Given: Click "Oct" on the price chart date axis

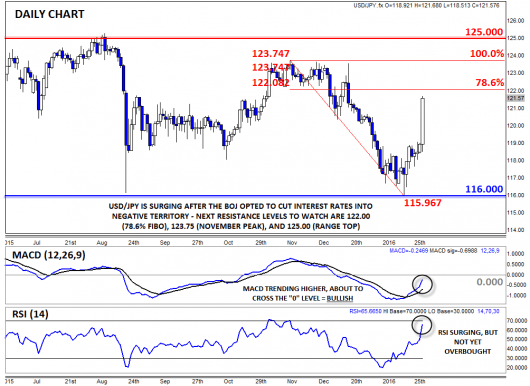Looking at the screenshot, I should pyautogui.click(x=228, y=243).
